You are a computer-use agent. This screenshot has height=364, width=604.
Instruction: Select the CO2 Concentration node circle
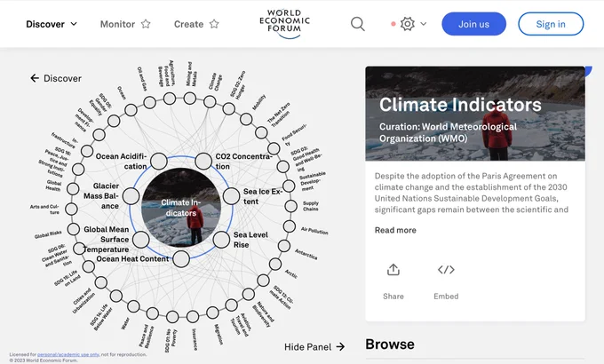203,161
